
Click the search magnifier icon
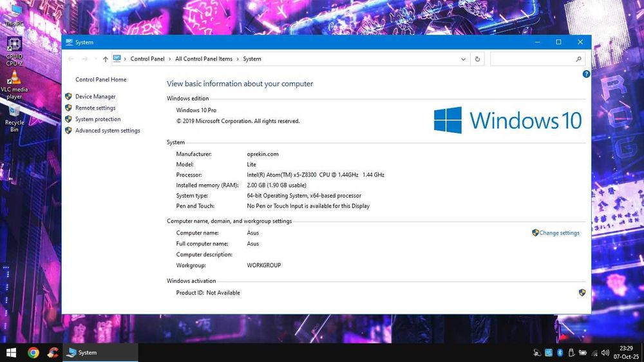coord(578,59)
